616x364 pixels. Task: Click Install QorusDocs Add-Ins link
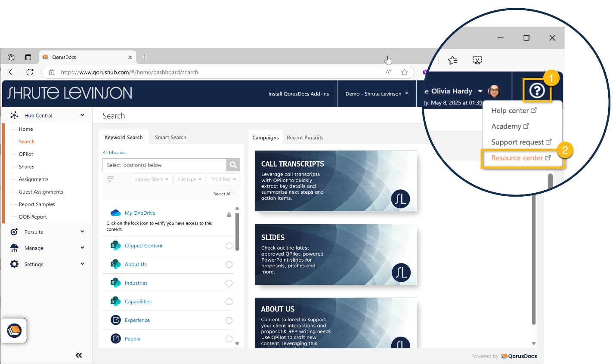[x=298, y=94]
